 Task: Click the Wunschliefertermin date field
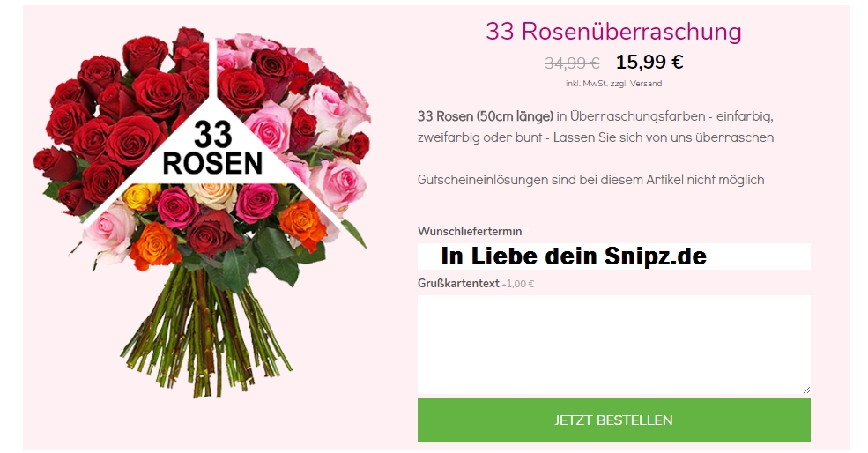tap(613, 256)
